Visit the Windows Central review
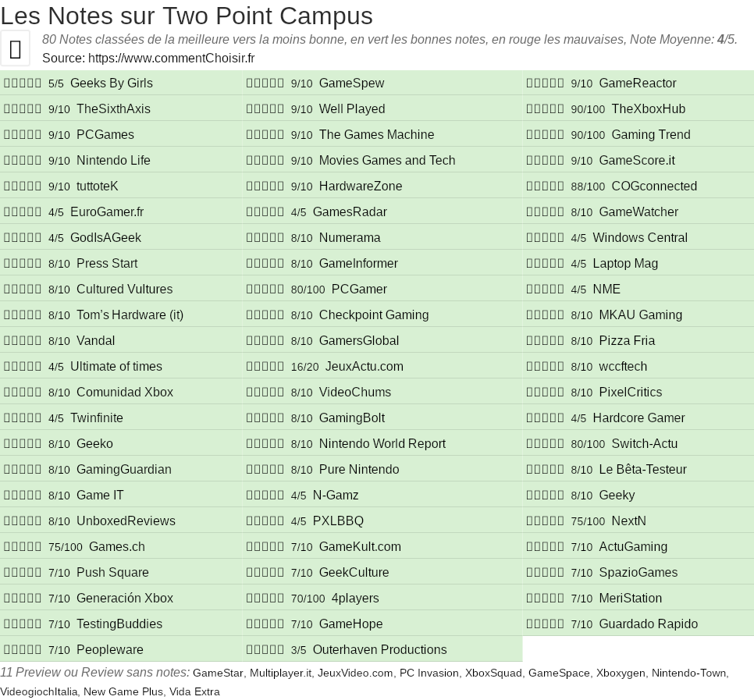This screenshot has height=700, width=754. 640,238
